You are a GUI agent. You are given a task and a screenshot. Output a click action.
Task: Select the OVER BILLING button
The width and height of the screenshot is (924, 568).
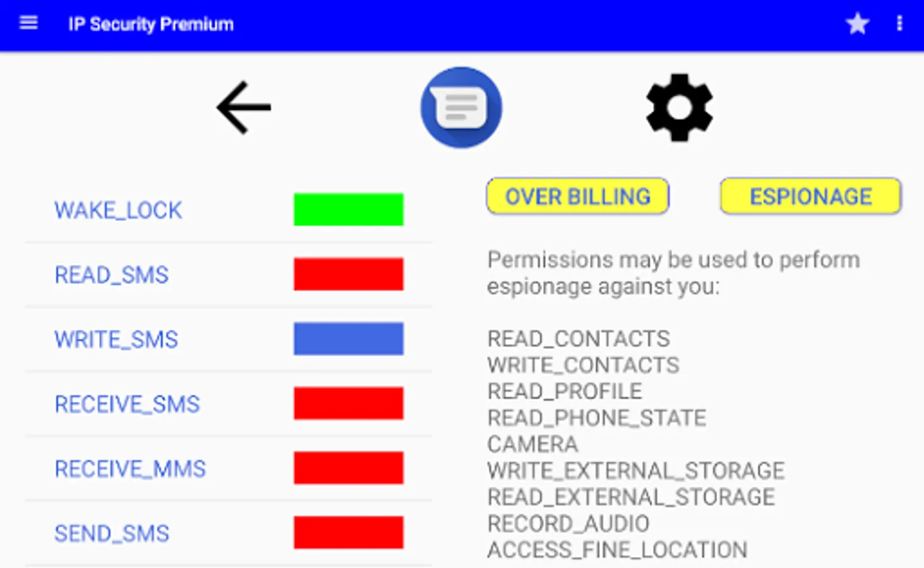(577, 196)
